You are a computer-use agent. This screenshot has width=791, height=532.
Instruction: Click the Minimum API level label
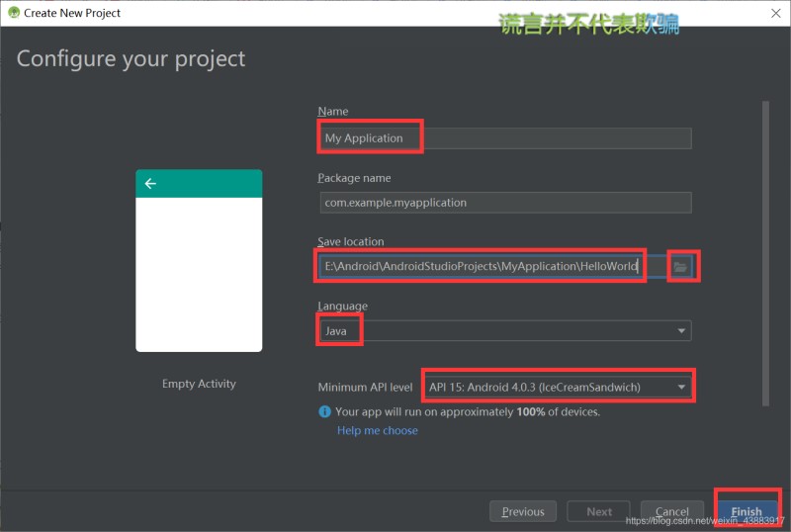click(x=365, y=388)
